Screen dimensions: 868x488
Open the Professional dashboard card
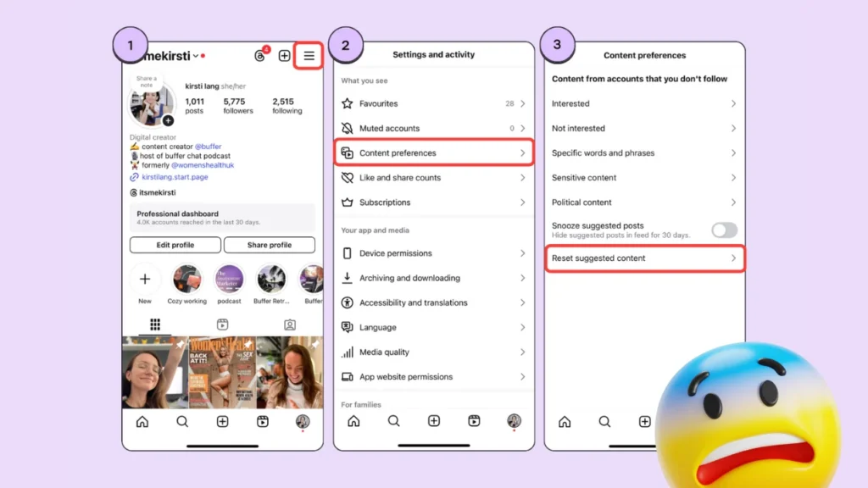click(x=222, y=218)
